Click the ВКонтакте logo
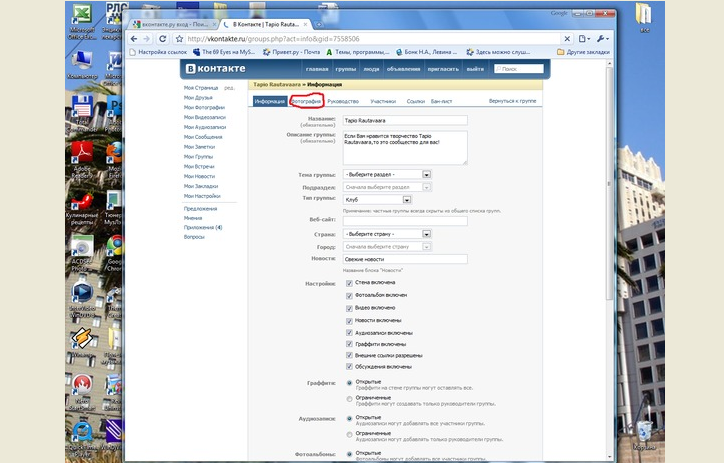The image size is (724, 463). pos(215,69)
